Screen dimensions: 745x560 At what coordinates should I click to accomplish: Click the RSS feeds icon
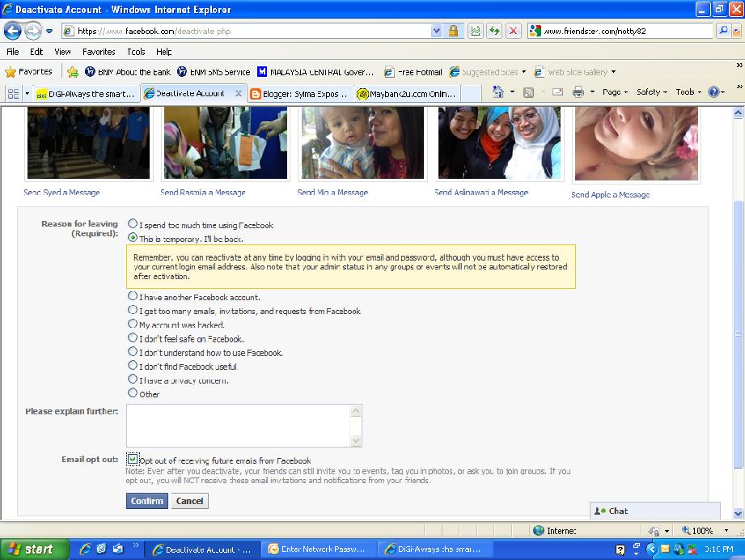528,92
